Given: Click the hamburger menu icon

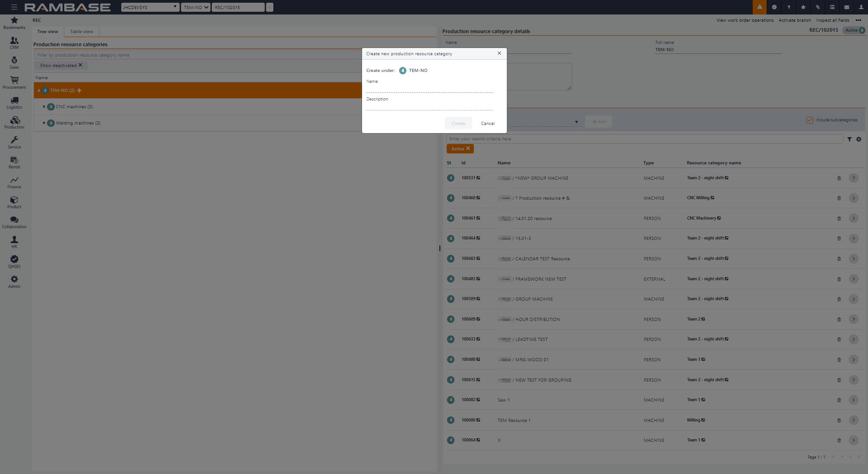Looking at the screenshot, I should click(x=14, y=7).
